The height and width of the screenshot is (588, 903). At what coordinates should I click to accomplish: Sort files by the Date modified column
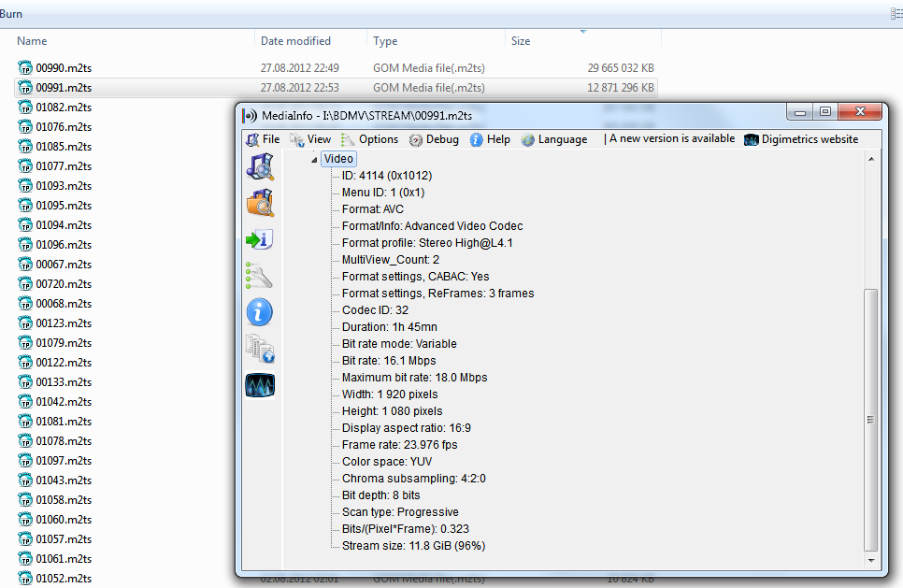295,41
